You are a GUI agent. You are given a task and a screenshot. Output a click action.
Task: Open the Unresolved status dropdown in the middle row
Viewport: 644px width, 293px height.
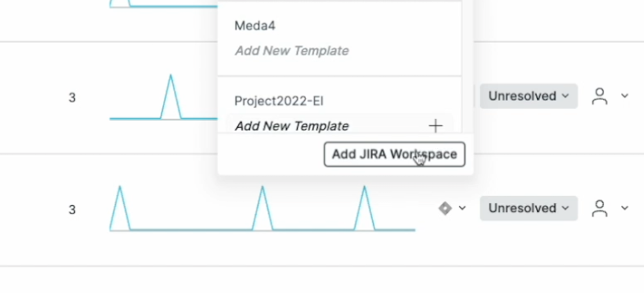click(x=528, y=96)
